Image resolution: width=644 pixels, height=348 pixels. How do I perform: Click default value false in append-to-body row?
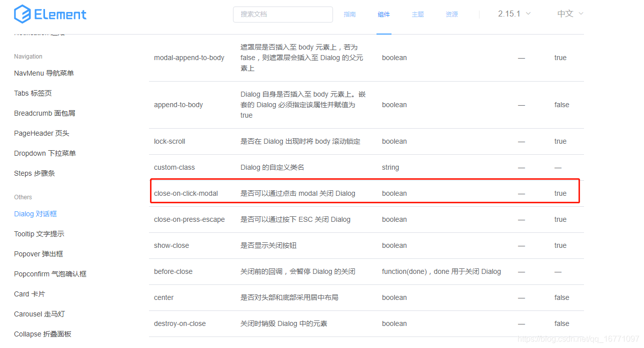tap(562, 105)
